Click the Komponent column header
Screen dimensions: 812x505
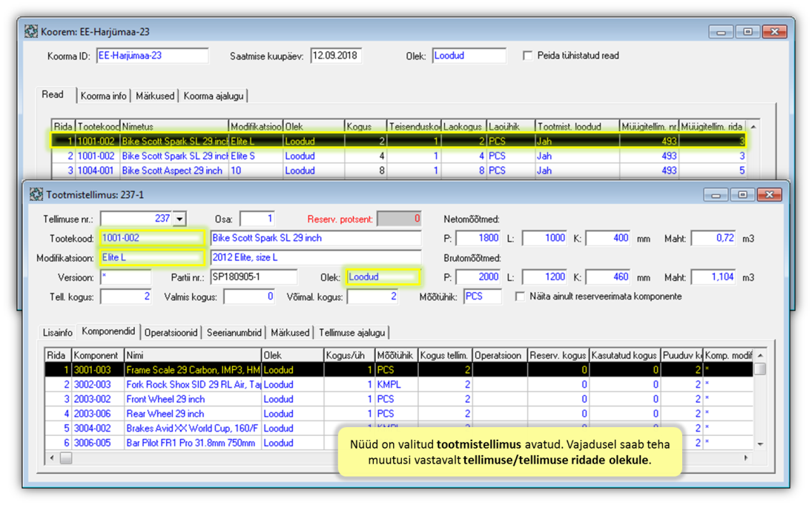pos(98,355)
